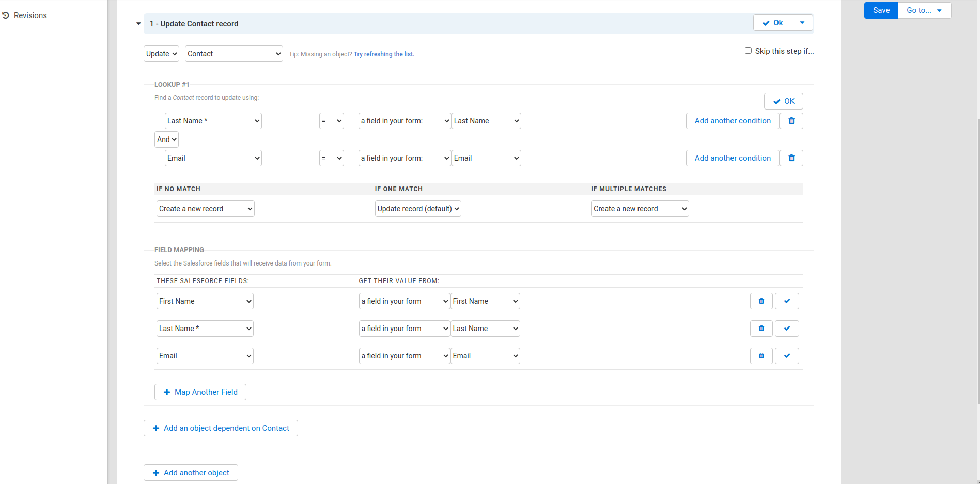Open the source type dropdown for Email lookup
The height and width of the screenshot is (484, 980).
coord(405,158)
